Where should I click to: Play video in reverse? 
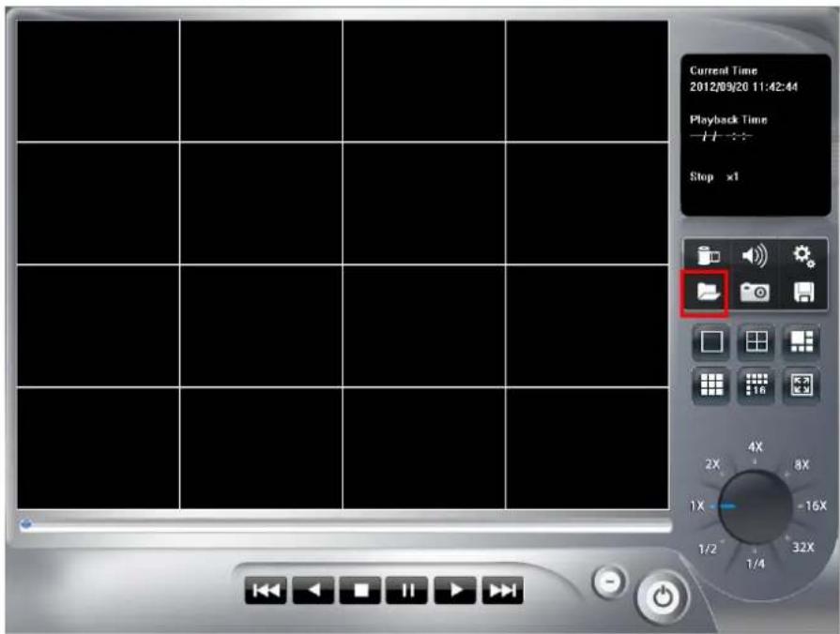pos(313,590)
